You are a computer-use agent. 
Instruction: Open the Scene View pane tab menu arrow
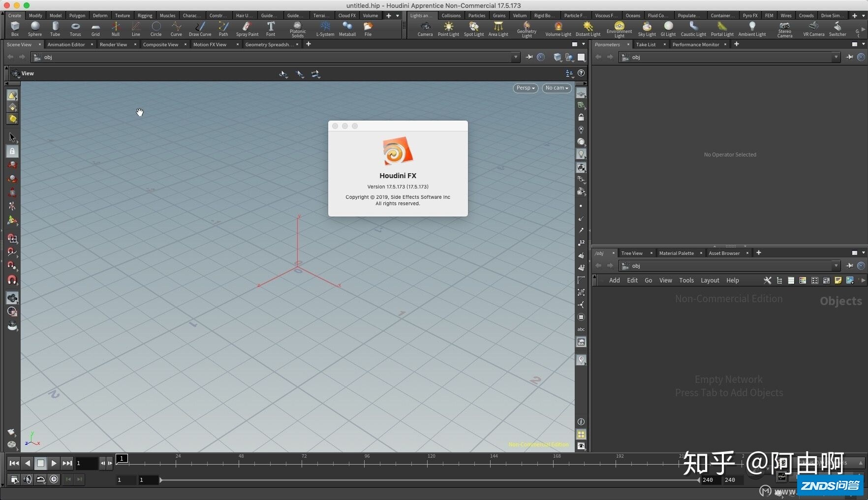[584, 44]
